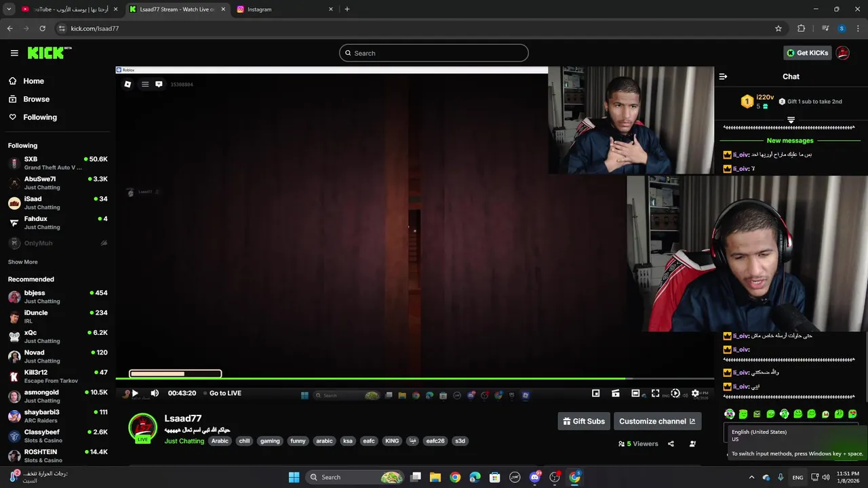The height and width of the screenshot is (488, 868).
Task: Play the stream video
Action: [x=134, y=393]
